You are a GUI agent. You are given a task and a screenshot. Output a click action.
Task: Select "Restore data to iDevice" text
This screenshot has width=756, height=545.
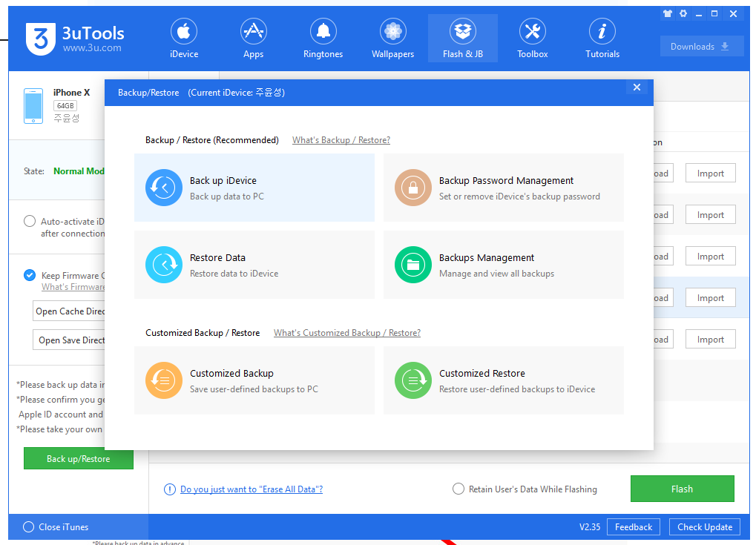(x=234, y=274)
